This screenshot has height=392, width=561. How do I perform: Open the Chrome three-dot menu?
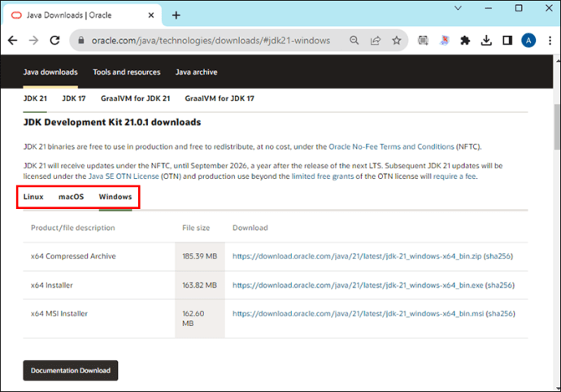(550, 41)
